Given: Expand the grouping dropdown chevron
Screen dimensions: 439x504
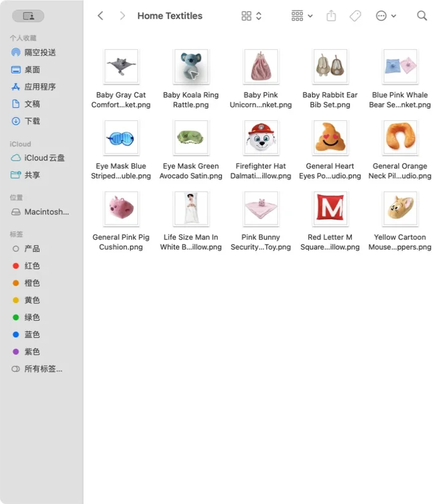Looking at the screenshot, I should tap(310, 16).
